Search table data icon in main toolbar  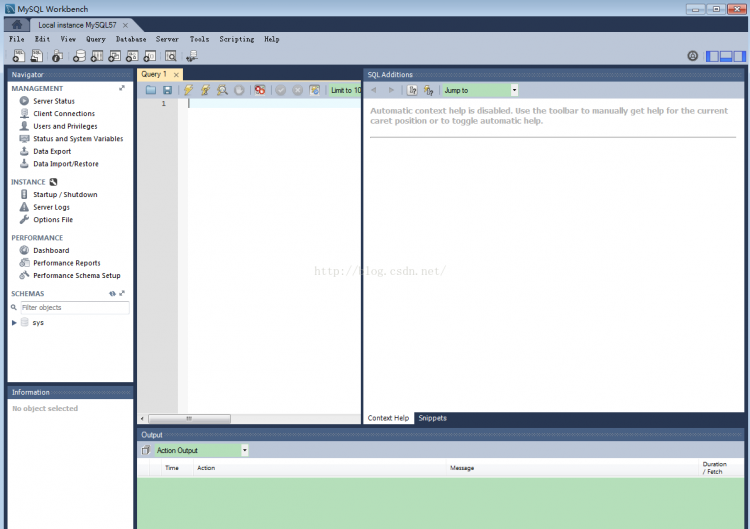tap(171, 56)
